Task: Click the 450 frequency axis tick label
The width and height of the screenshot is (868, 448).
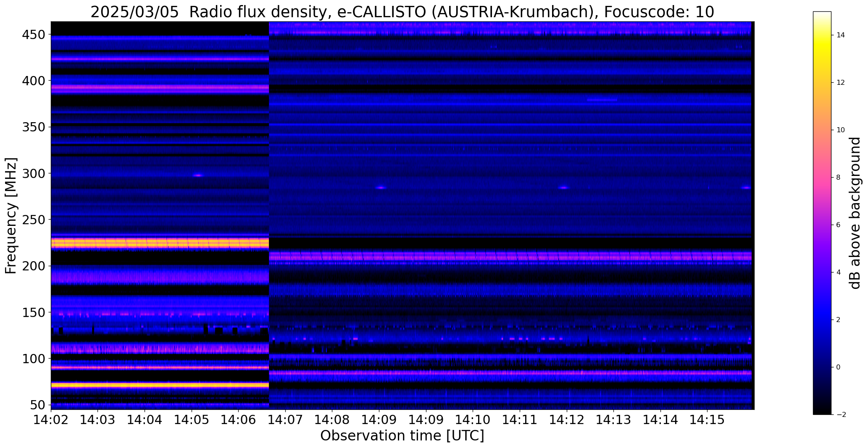Action: click(x=34, y=35)
